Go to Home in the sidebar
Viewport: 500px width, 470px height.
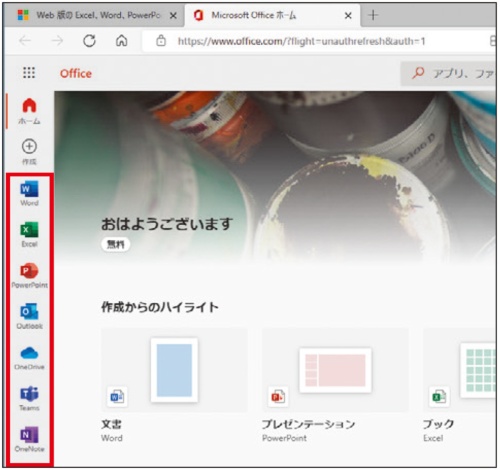tap(29, 111)
